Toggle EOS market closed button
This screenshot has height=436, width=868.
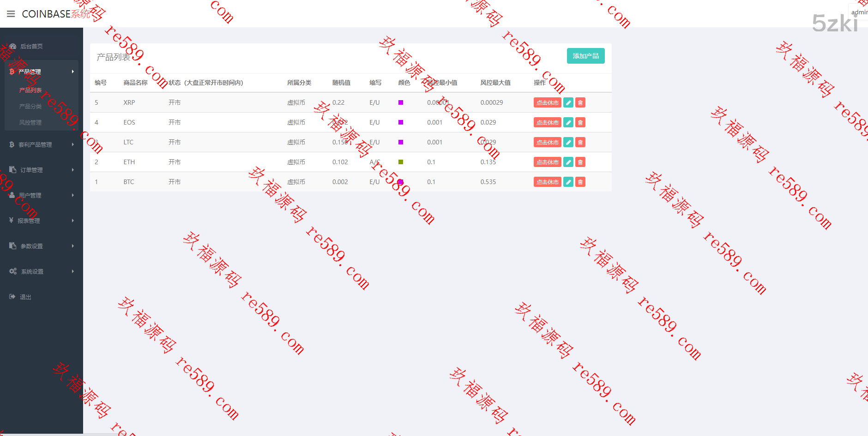coord(547,122)
